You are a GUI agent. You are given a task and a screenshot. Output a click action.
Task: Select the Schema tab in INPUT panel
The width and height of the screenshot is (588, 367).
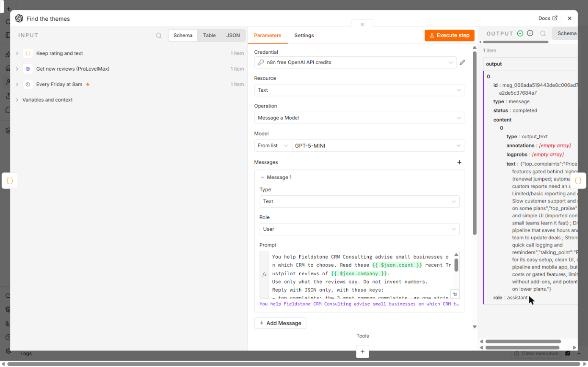pos(183,36)
